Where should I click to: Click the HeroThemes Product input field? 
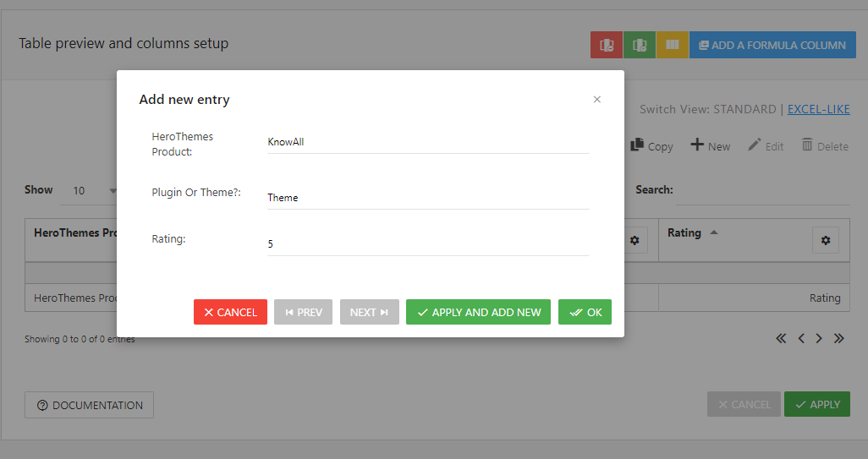tap(428, 142)
